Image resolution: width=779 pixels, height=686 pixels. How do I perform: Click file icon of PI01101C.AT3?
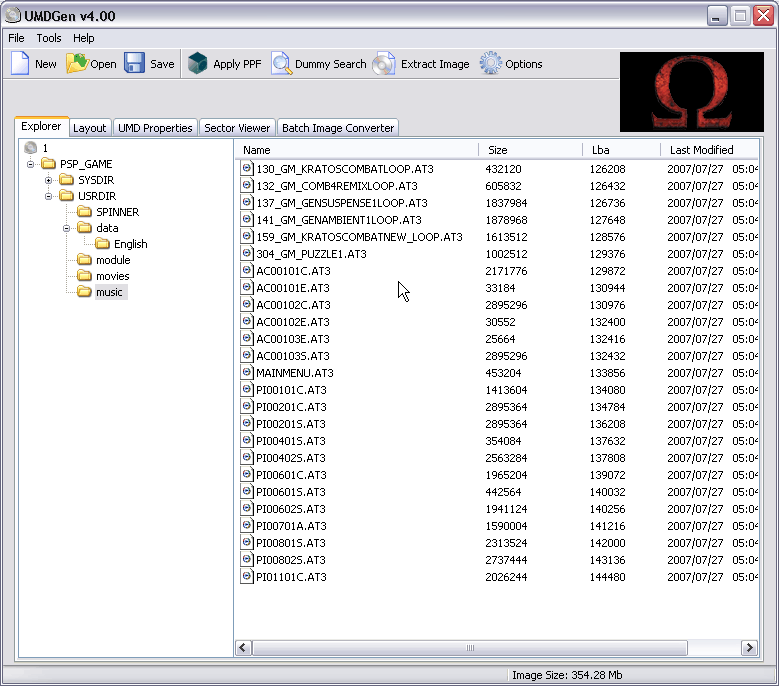(x=246, y=576)
